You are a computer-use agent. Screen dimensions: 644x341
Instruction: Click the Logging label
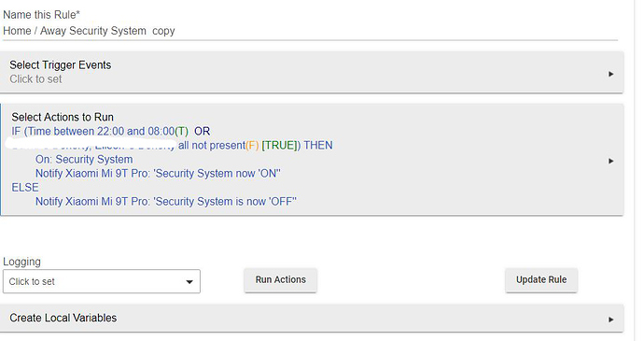[21, 262]
